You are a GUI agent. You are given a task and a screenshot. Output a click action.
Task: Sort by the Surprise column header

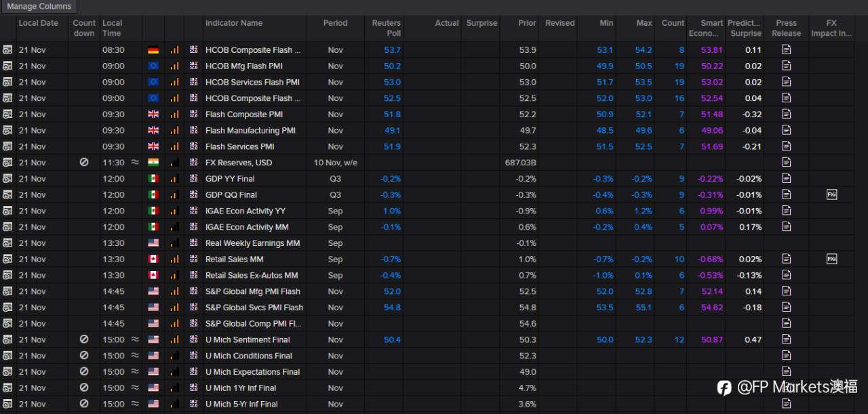pos(482,23)
